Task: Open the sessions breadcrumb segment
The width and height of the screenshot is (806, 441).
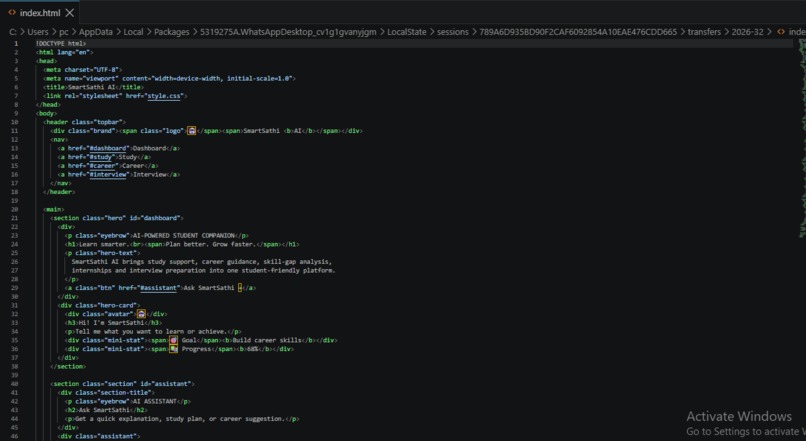Action: tap(453, 32)
